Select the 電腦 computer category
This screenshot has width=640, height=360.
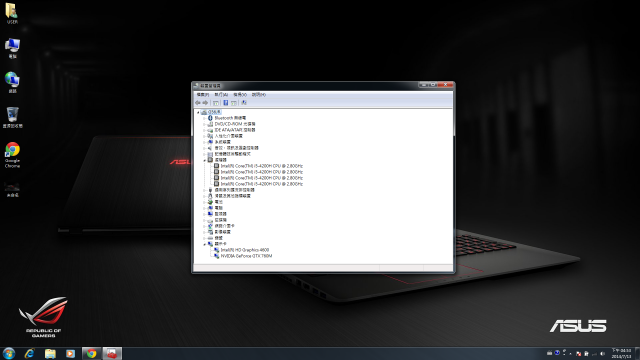pos(219,208)
